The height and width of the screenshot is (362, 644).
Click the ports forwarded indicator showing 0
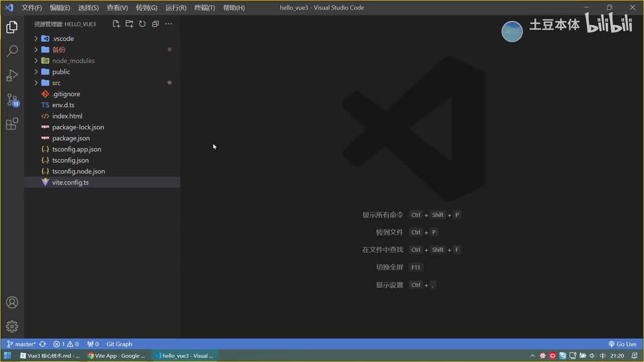pyautogui.click(x=93, y=344)
